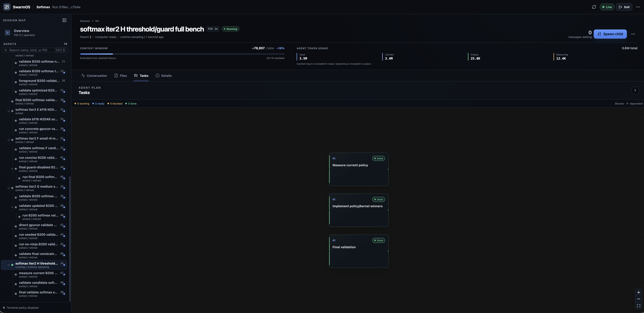Click the Exit button
The image size is (644, 313).
pos(624,7)
